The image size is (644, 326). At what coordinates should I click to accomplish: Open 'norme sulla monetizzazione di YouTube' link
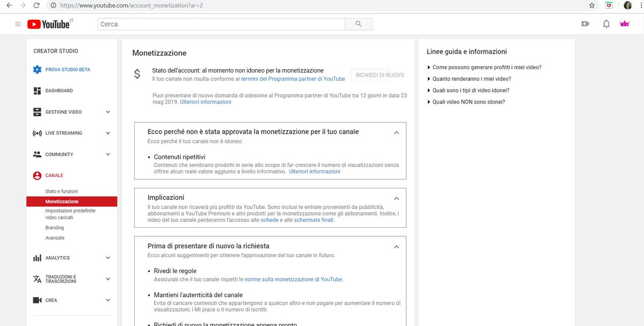[x=294, y=279]
